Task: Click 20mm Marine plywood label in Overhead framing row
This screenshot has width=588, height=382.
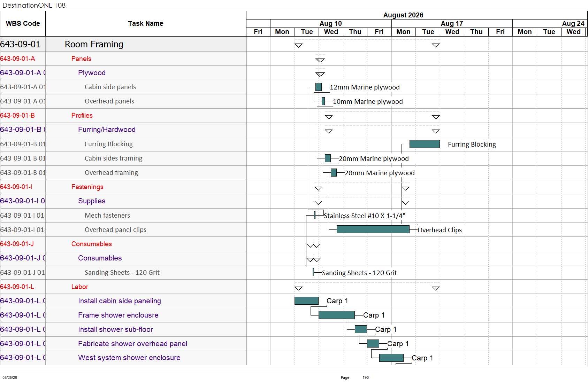Action: [x=380, y=173]
